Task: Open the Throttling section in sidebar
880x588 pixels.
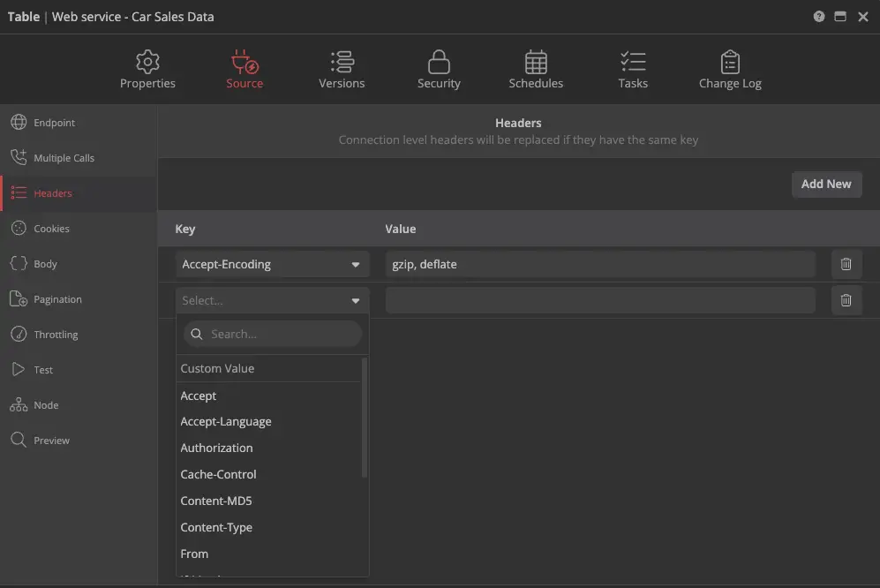Action: coord(56,335)
